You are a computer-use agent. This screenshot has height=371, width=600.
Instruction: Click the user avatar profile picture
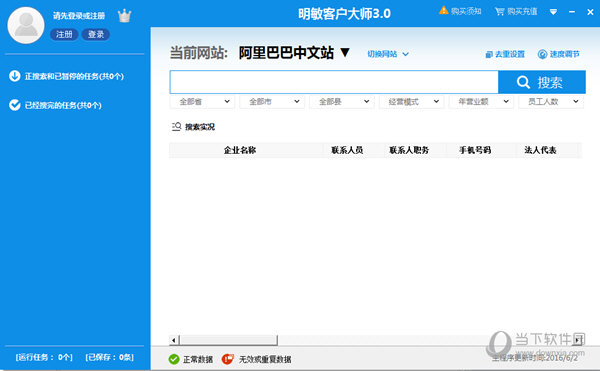click(x=26, y=25)
